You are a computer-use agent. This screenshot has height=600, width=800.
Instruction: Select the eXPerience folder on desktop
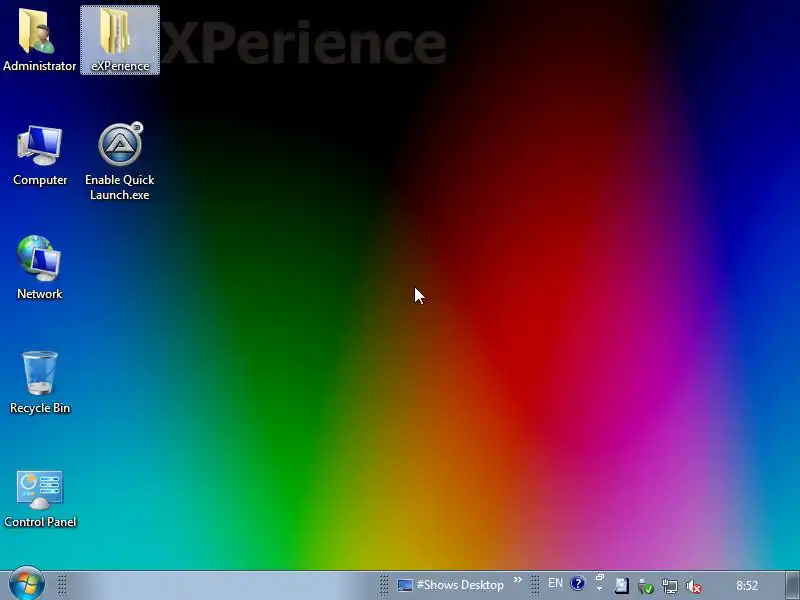(120, 40)
